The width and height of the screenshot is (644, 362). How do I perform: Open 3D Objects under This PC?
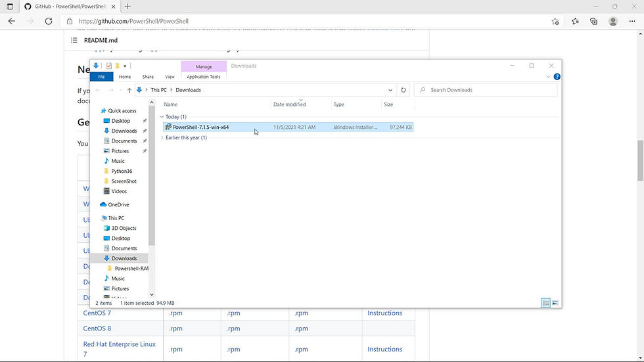click(124, 228)
